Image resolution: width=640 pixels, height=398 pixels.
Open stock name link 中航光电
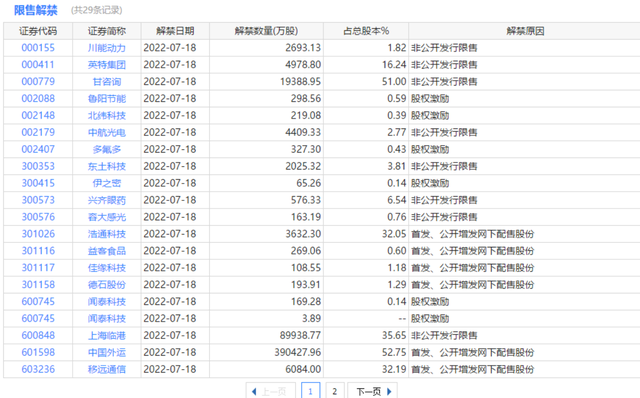pyautogui.click(x=107, y=132)
